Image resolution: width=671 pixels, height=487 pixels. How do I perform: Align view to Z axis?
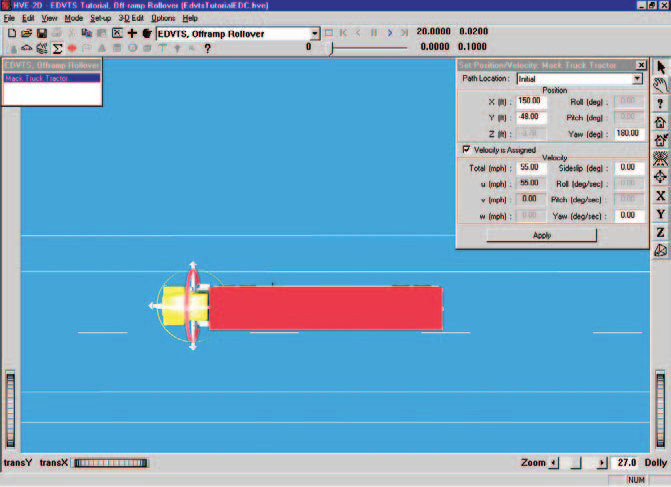(x=661, y=232)
